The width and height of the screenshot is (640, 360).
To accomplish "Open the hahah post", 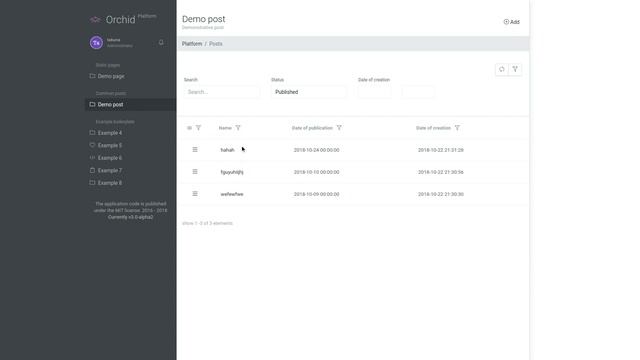I will pyautogui.click(x=227, y=150).
